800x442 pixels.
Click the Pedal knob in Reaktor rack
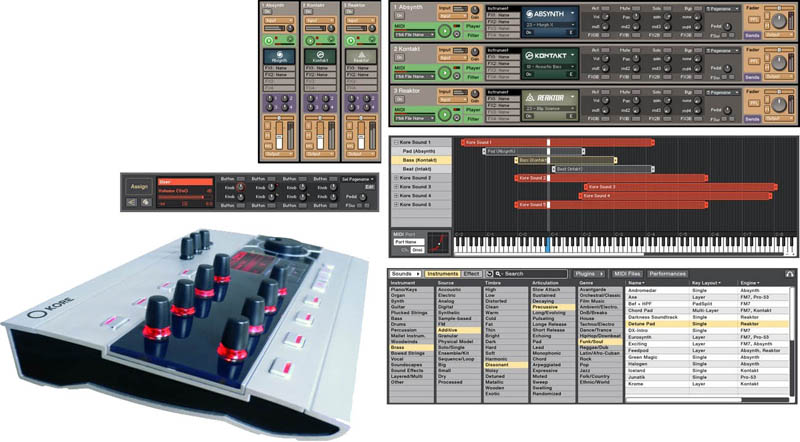pyautogui.click(x=727, y=110)
